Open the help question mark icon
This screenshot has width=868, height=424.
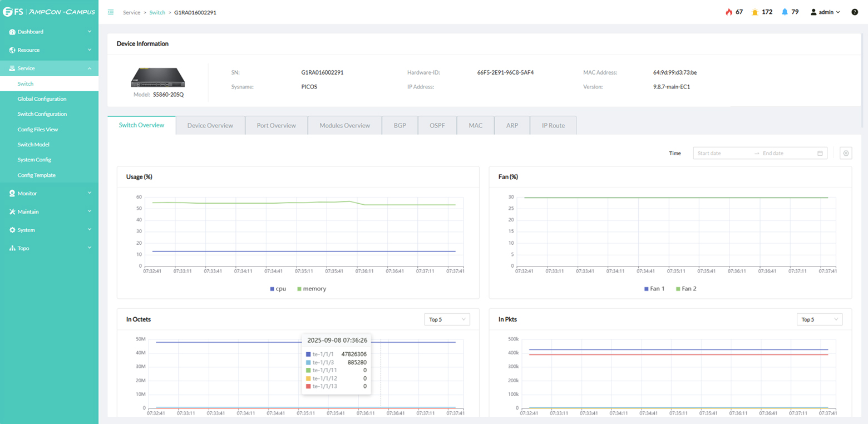pos(855,12)
